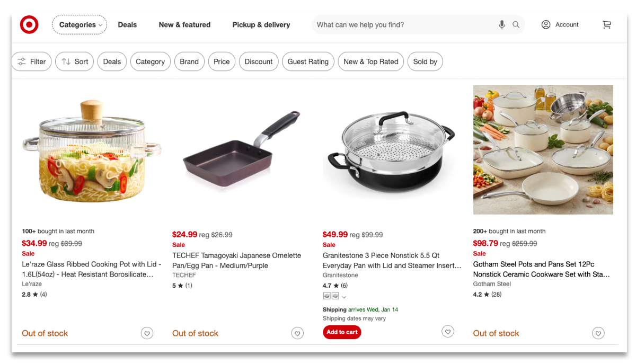Open the Filter options button
Image resolution: width=636 pixels, height=364 pixels.
point(31,61)
